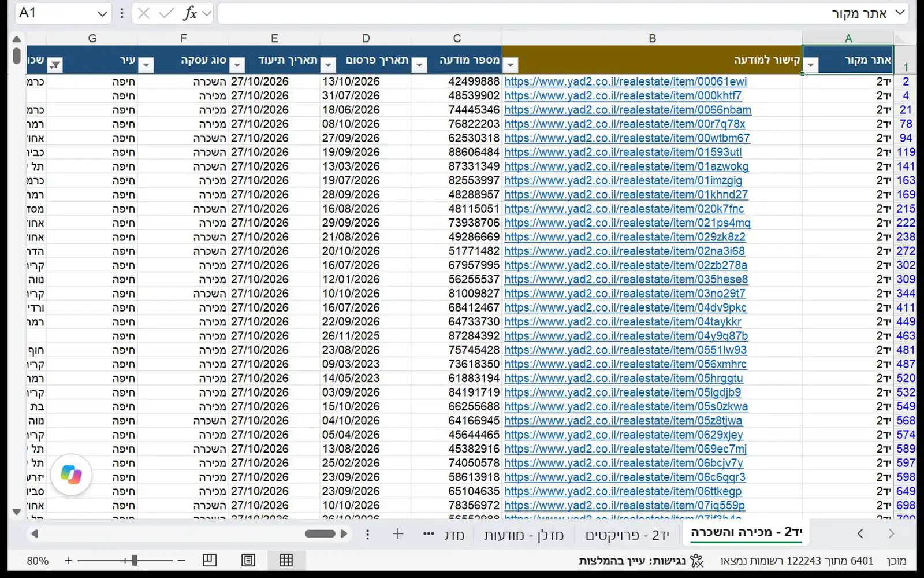Click the vertical scrollbar down arrow
Screen dimensions: 924x578
[17, 512]
